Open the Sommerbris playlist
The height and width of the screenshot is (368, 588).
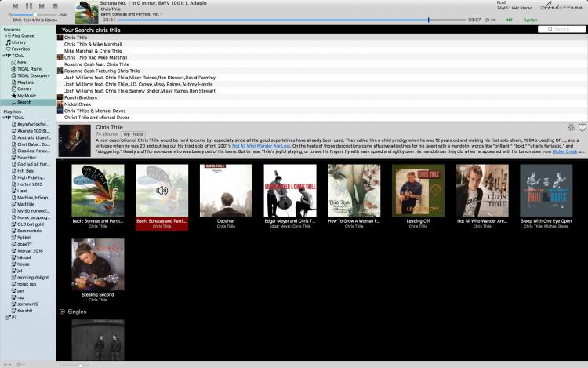coord(26,231)
